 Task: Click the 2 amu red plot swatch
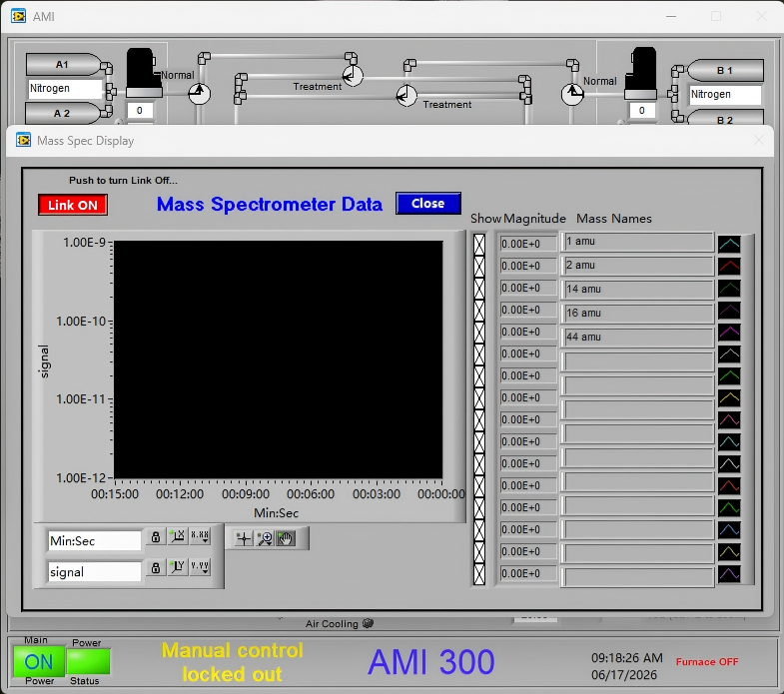729,266
